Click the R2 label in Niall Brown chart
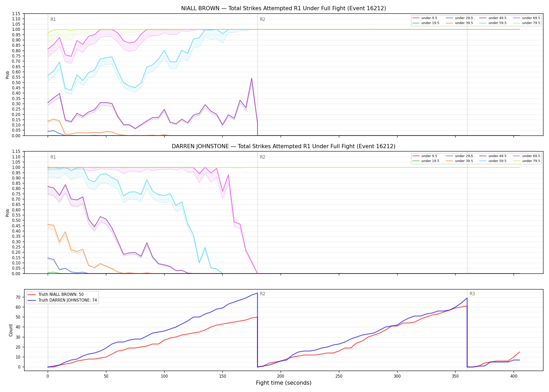Viewport: 549px width, 392px height. click(x=262, y=19)
